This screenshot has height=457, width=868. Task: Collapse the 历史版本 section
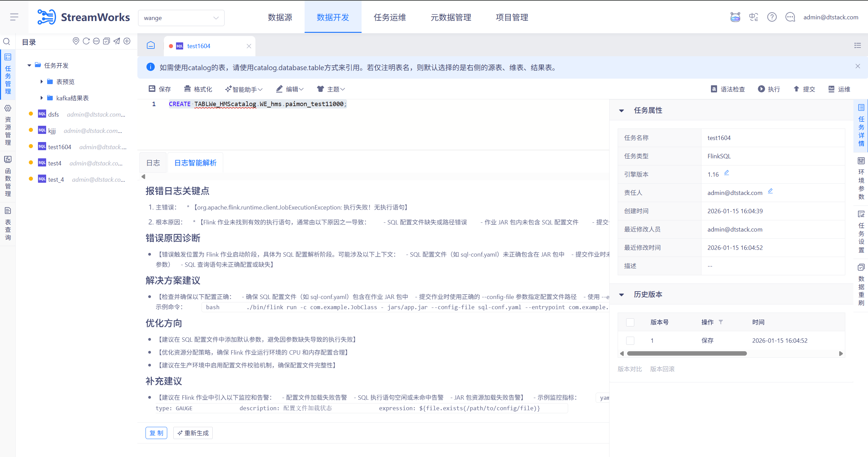click(x=622, y=295)
